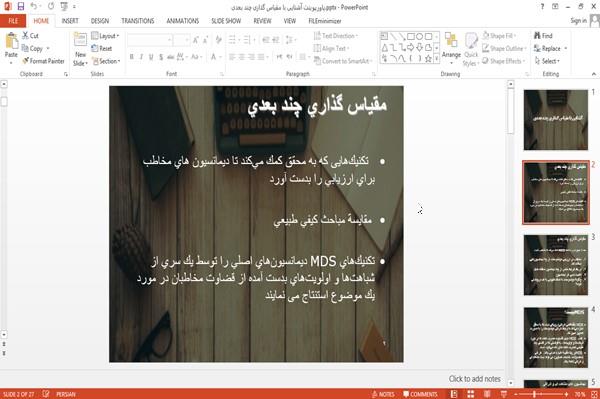The height and width of the screenshot is (399, 600).
Task: Toggle Bold formatting button
Action: pyautogui.click(x=132, y=57)
